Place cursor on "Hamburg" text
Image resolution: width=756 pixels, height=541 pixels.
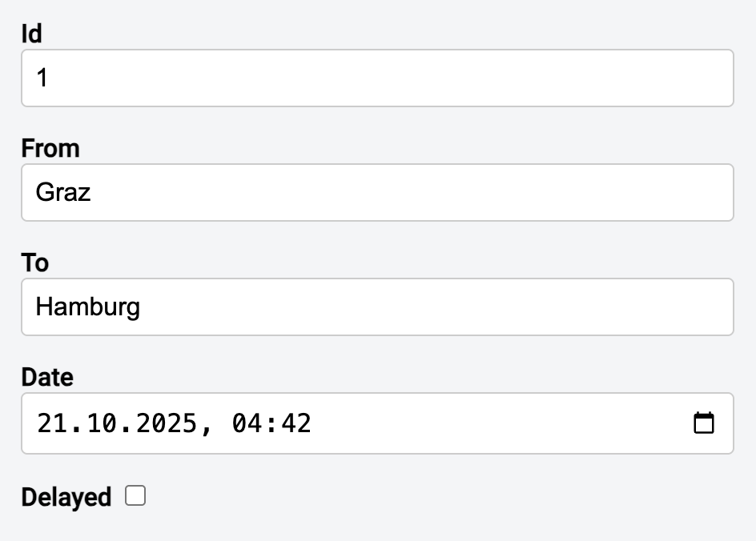point(88,307)
